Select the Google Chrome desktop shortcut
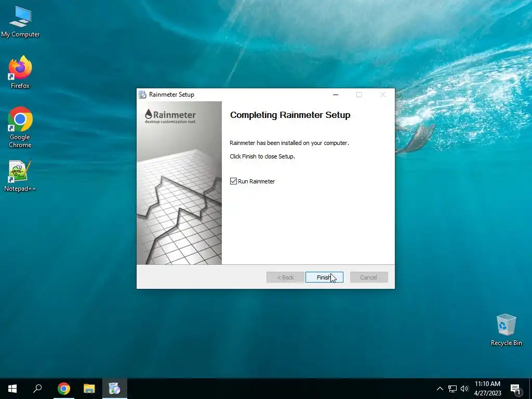 pyautogui.click(x=20, y=127)
